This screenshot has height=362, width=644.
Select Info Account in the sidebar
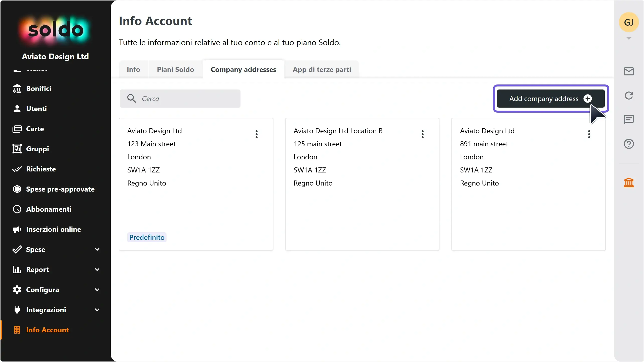pos(55,330)
